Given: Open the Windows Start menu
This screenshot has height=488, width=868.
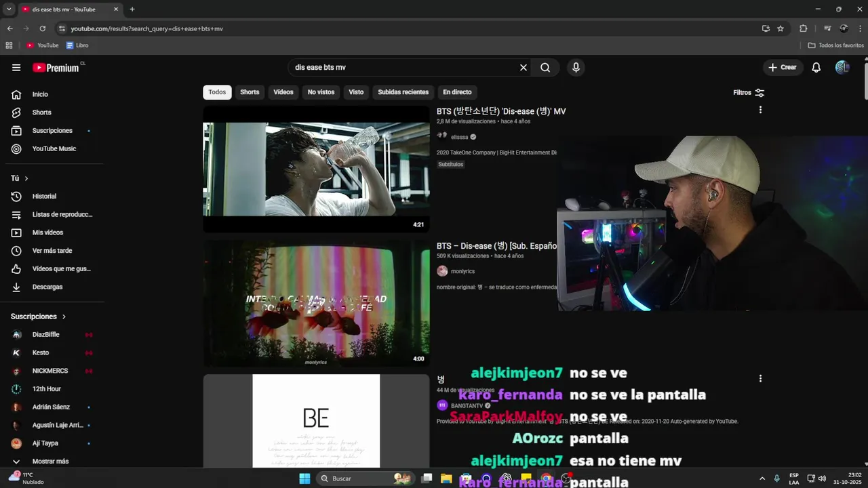Looking at the screenshot, I should [304, 479].
